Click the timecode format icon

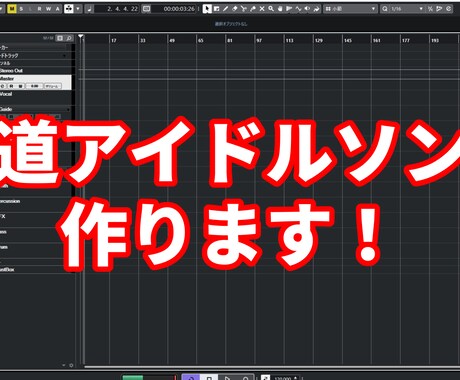pyautogui.click(x=146, y=9)
